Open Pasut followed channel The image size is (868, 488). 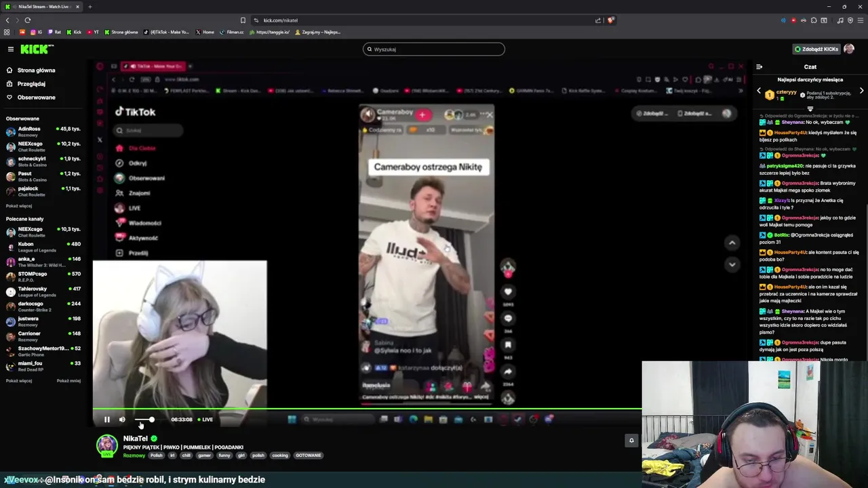44,176
